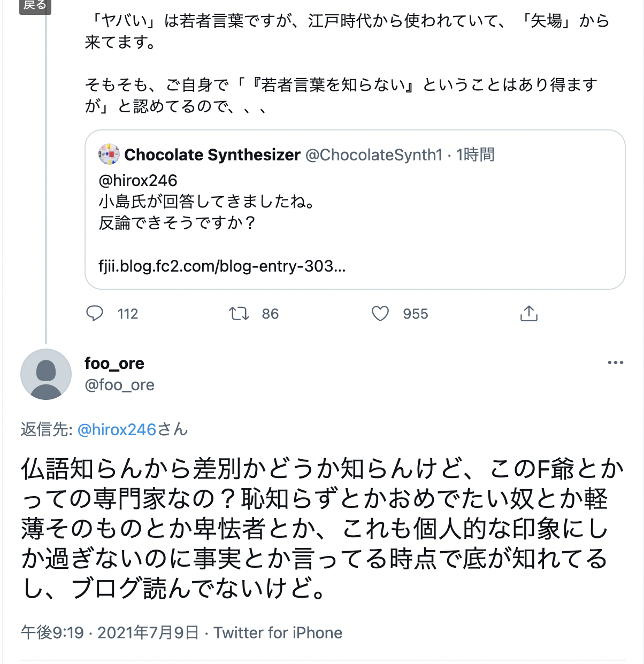Image resolution: width=644 pixels, height=664 pixels.
Task: Open the fjii.blog.fc2.com blog link
Action: (222, 266)
